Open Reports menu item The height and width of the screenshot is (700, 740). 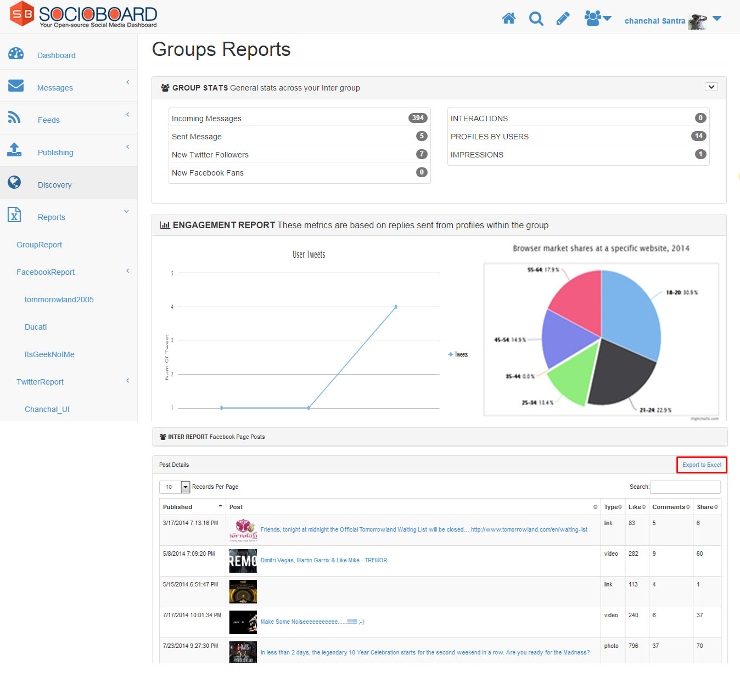coord(52,217)
